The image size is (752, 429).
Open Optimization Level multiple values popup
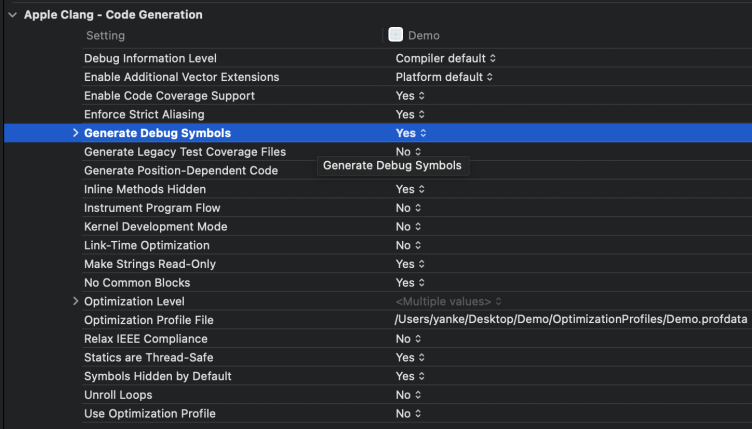click(x=448, y=301)
